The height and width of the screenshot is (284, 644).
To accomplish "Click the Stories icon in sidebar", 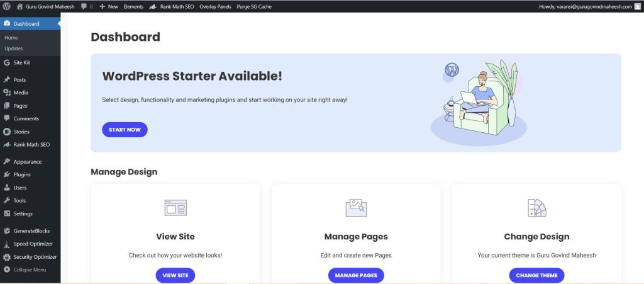I will click(x=6, y=132).
